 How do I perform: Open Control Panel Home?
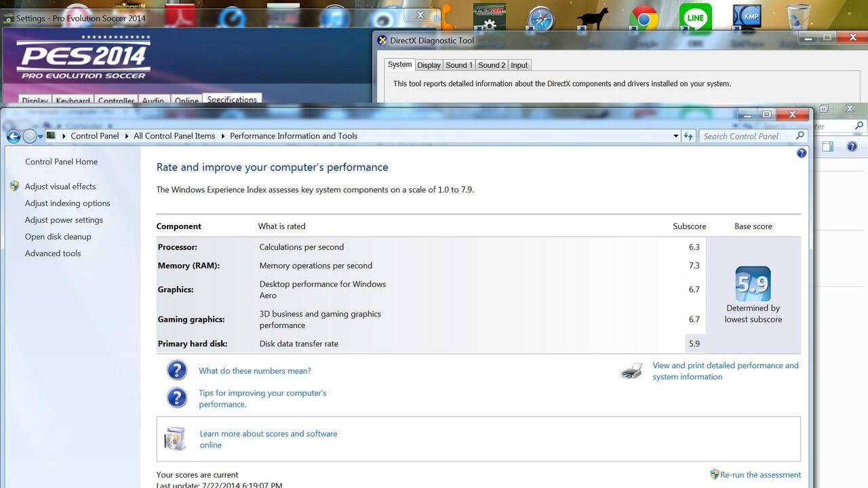click(x=61, y=161)
